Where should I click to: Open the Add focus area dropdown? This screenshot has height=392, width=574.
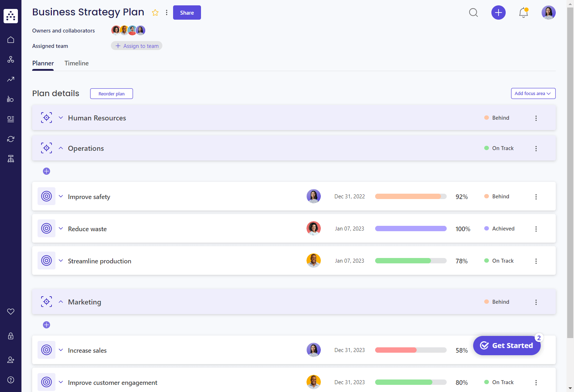click(533, 94)
